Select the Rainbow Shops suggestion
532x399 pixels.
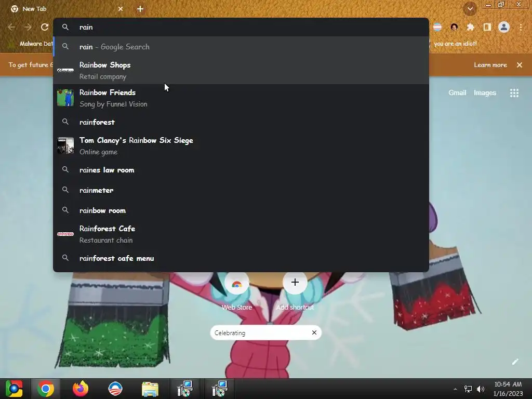tap(241, 71)
